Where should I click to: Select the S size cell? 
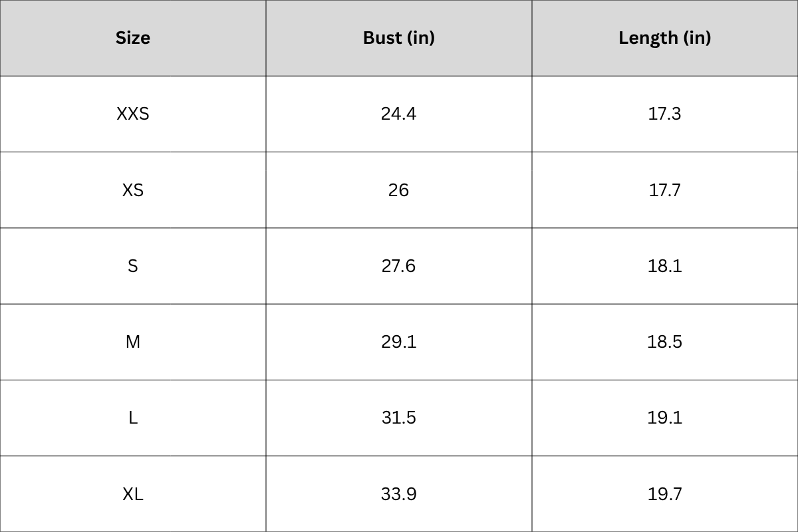tap(133, 266)
